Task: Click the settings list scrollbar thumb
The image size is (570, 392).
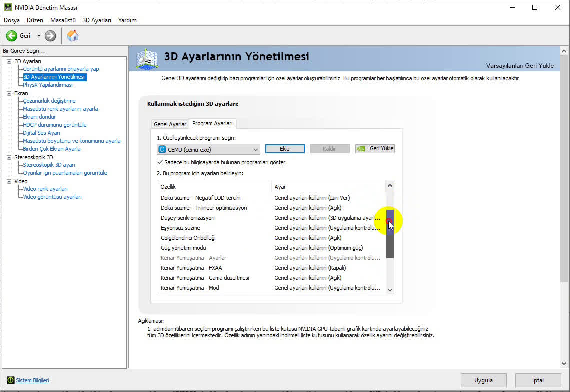Action: tap(390, 234)
